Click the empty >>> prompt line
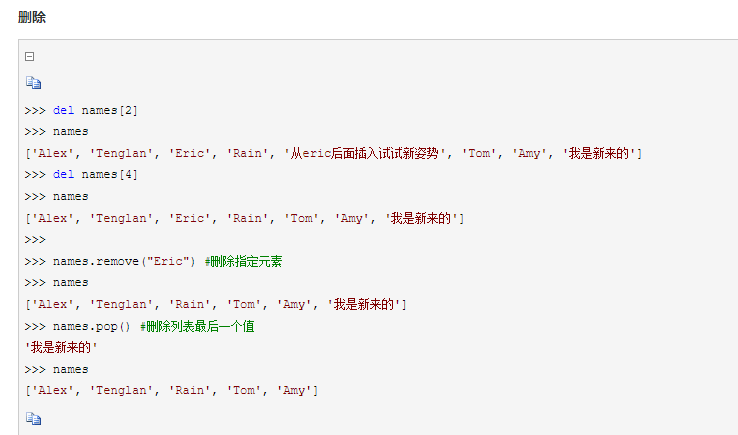 pos(36,240)
